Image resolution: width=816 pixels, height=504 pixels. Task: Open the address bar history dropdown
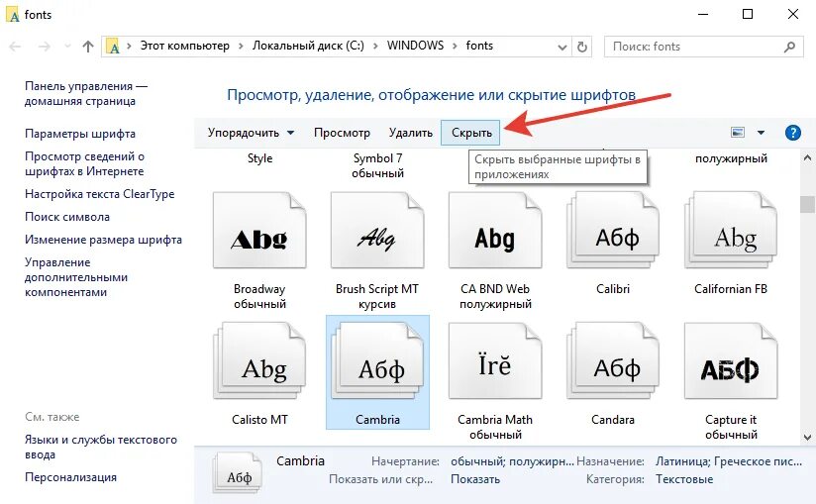pyautogui.click(x=562, y=47)
